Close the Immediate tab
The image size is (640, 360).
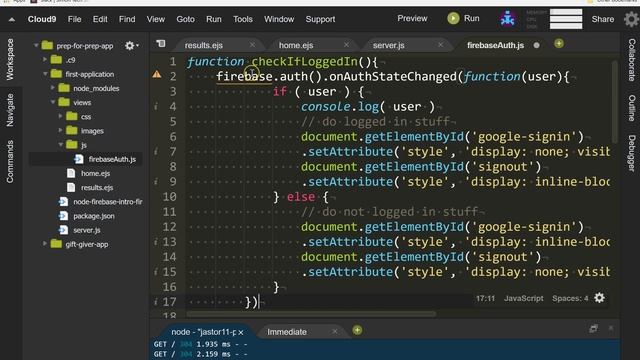335,331
